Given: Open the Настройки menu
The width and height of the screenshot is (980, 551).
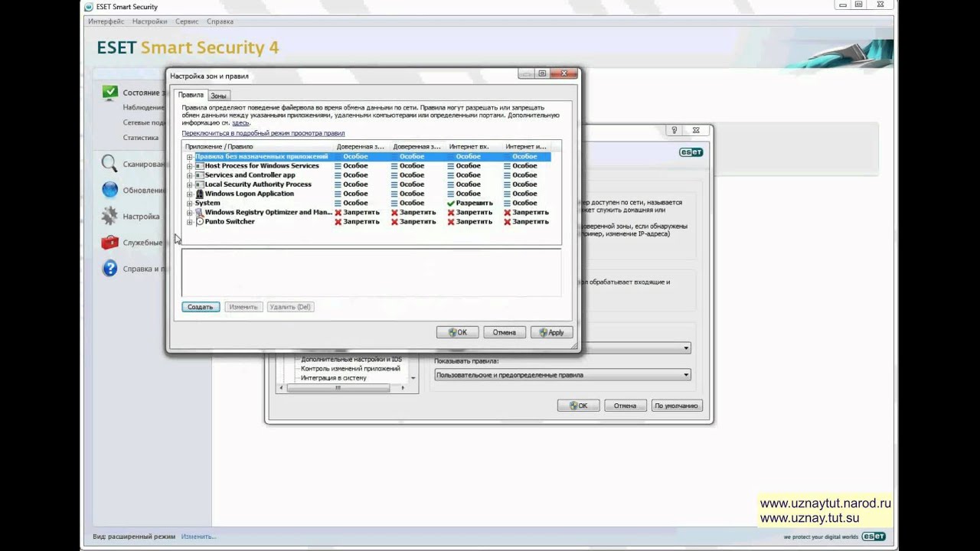Looking at the screenshot, I should click(x=149, y=21).
